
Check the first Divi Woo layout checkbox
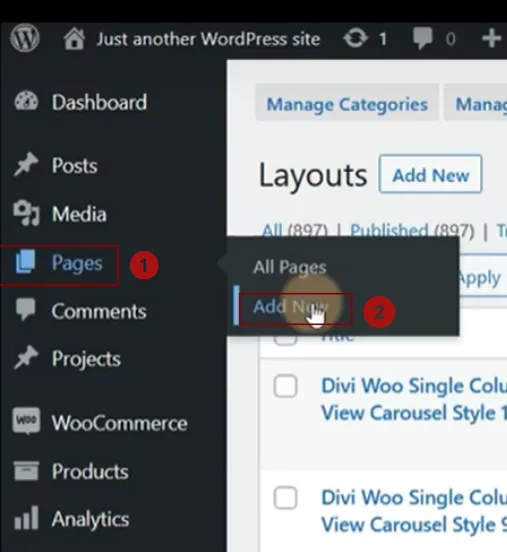(x=286, y=386)
